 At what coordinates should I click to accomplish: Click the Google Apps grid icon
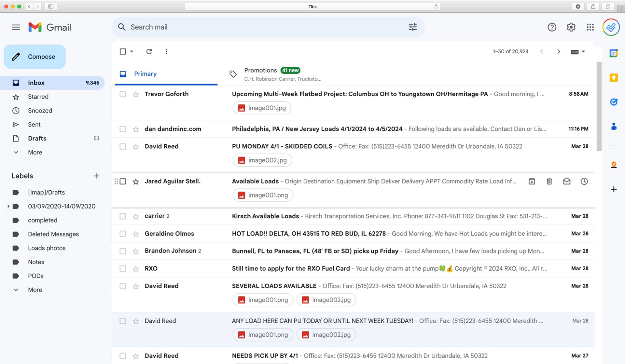click(x=590, y=27)
